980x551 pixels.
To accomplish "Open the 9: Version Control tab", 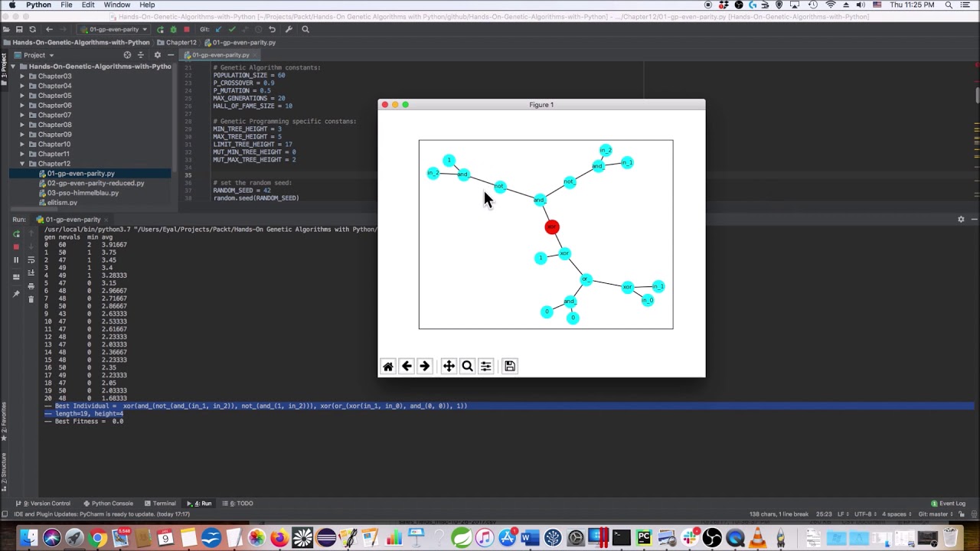I will coord(44,504).
